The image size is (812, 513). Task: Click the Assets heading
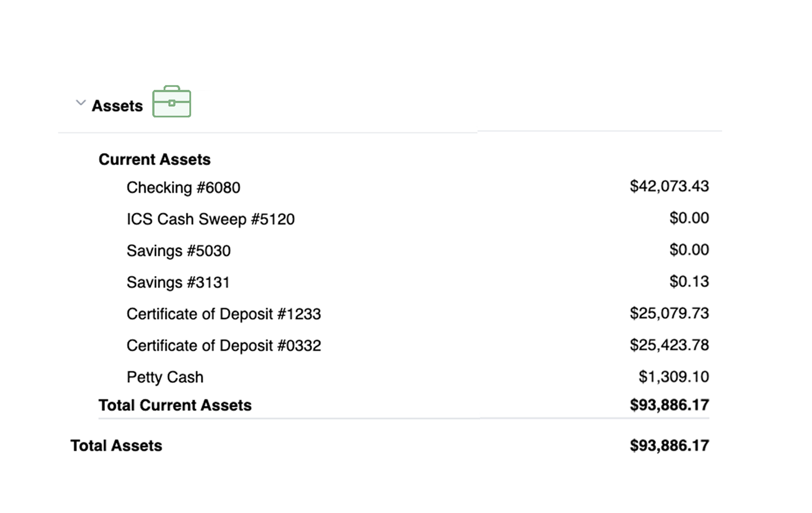[117, 106]
